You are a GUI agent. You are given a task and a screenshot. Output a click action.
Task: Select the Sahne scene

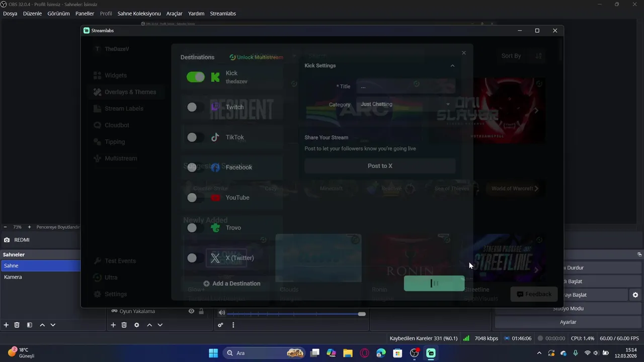coord(40,265)
